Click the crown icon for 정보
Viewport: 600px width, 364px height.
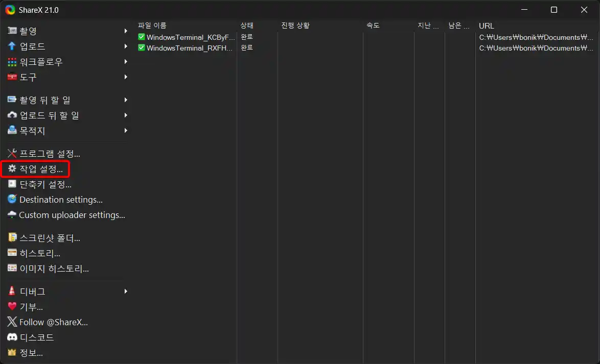pos(12,353)
